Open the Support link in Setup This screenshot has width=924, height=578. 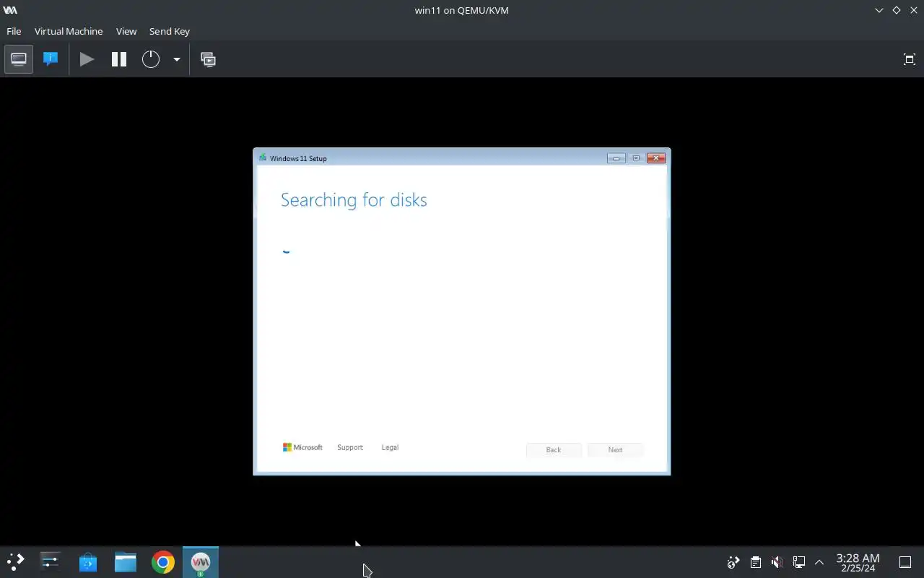tap(350, 447)
